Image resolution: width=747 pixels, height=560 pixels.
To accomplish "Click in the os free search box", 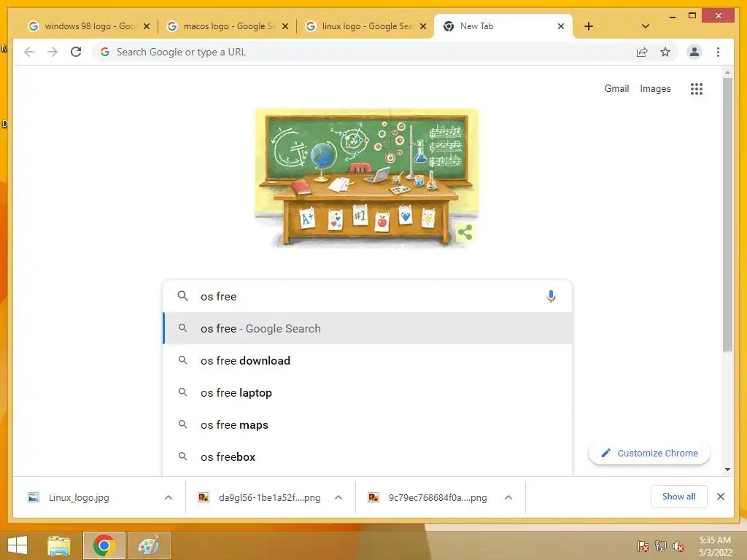I will pos(367,296).
